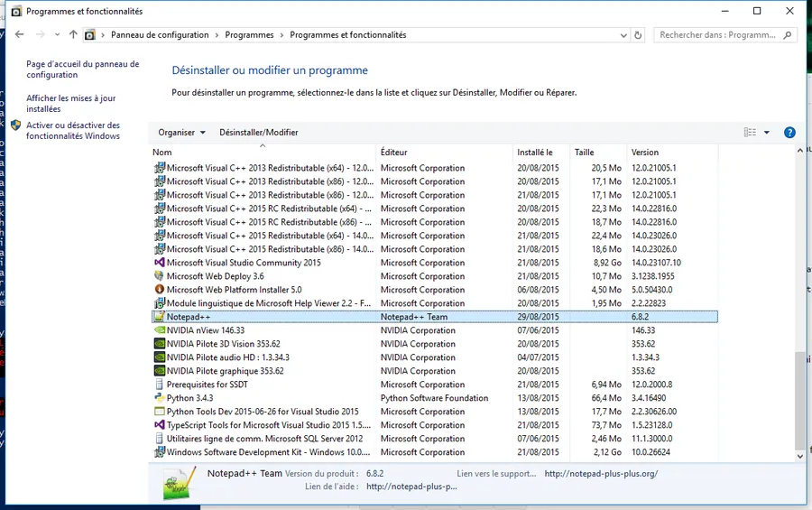The height and width of the screenshot is (510, 812).
Task: Click the NVIDIA Pilote audio HD icon
Action: pyautogui.click(x=160, y=357)
